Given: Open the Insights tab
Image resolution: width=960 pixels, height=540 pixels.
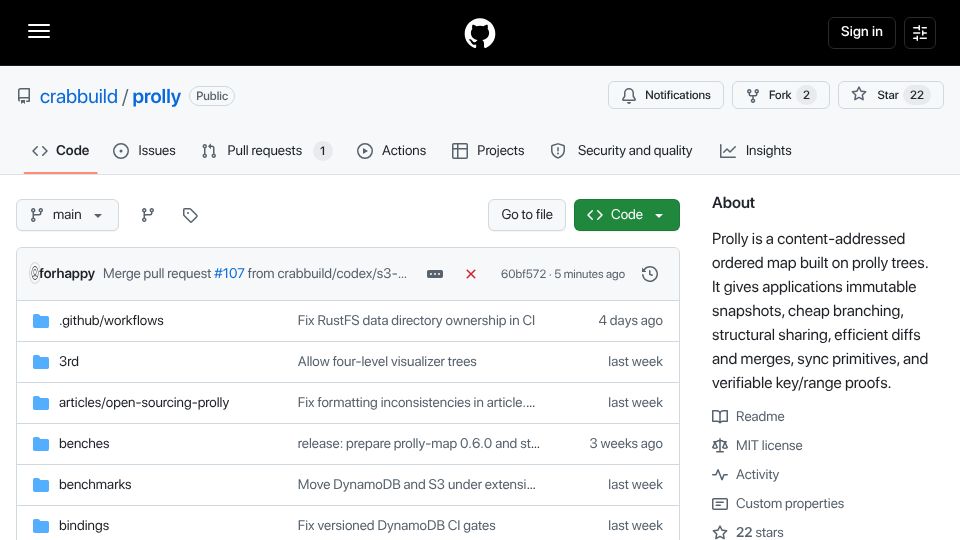Looking at the screenshot, I should pos(756,151).
